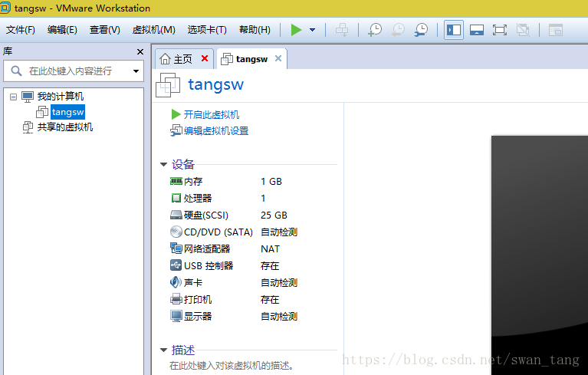Click the VMware icon in title bar
This screenshot has width=588, height=375.
click(x=5, y=8)
